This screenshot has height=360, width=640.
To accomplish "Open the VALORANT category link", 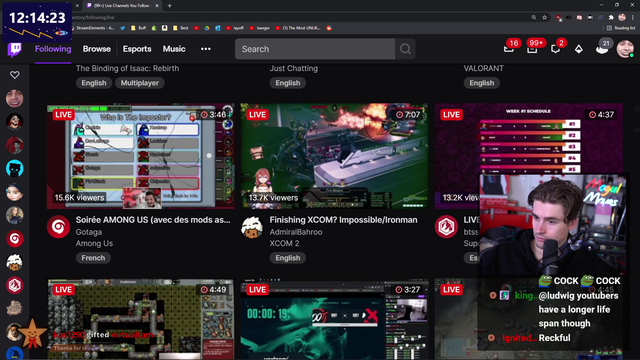I will [483, 68].
